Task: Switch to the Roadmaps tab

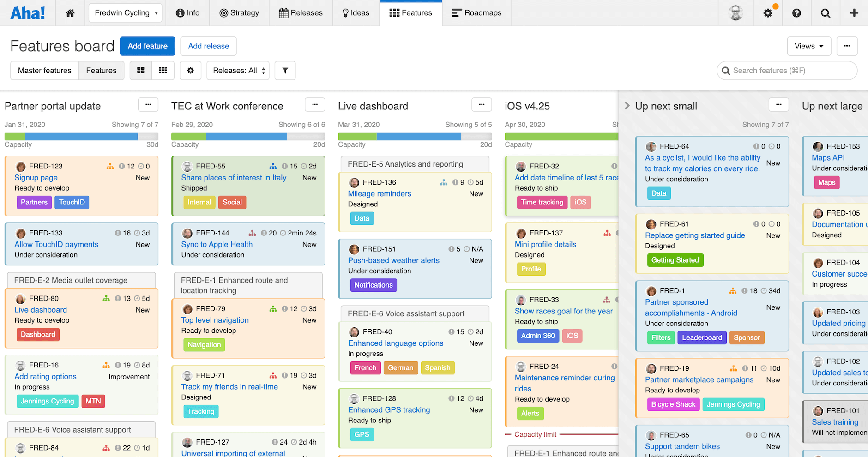Action: coord(476,12)
